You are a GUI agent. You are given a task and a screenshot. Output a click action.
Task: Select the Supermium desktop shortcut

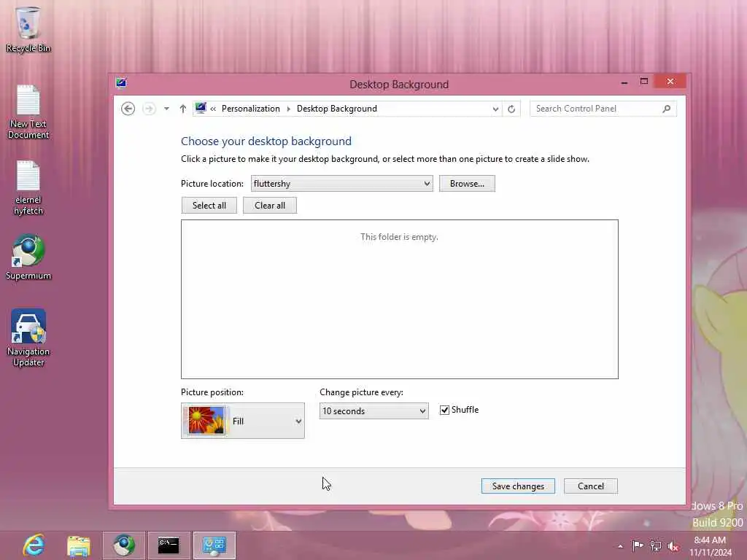pyautogui.click(x=28, y=257)
